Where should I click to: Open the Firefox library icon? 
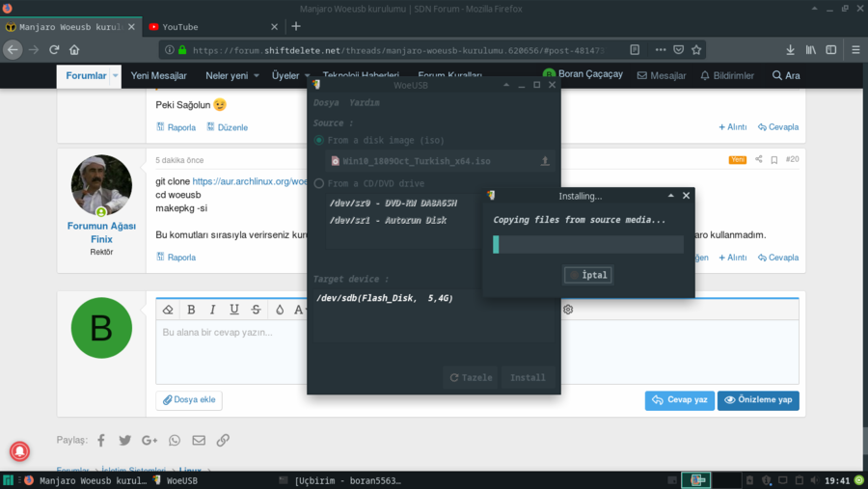811,50
